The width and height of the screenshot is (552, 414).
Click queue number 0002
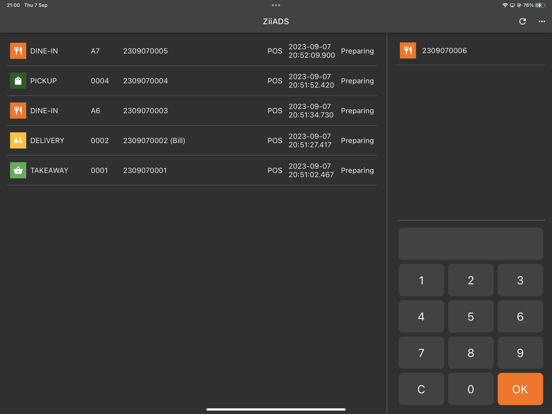[100, 141]
